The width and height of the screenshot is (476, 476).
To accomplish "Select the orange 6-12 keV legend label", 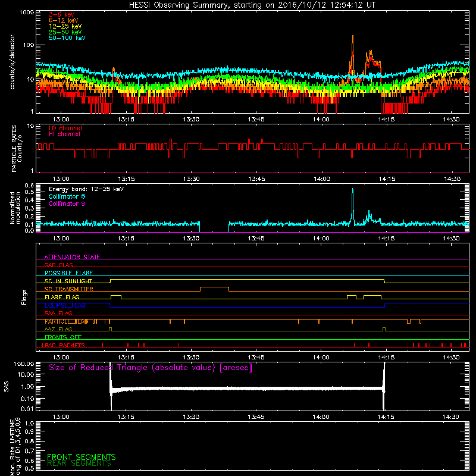I will pos(64,20).
